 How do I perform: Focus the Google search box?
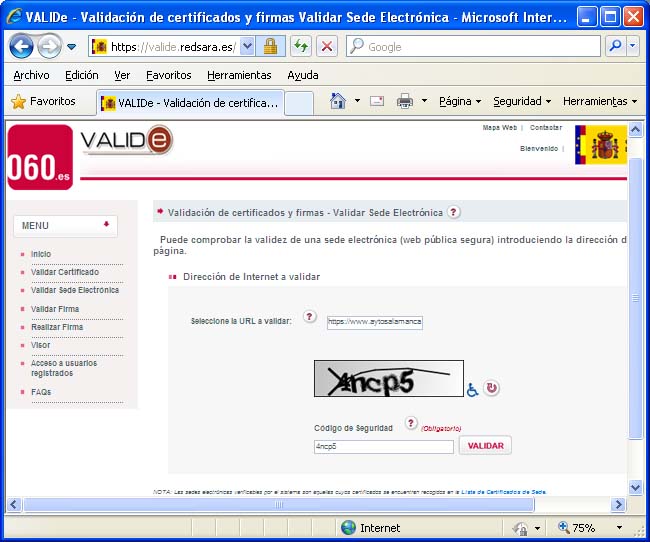[473, 46]
